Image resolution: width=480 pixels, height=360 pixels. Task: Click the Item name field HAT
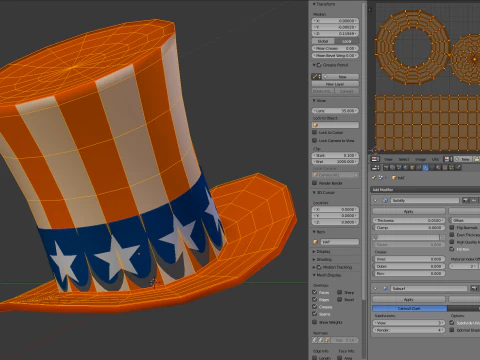tap(339, 242)
